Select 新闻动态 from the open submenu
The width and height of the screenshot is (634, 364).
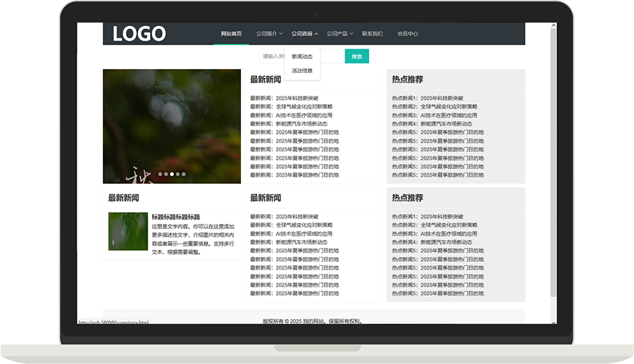tap(302, 56)
